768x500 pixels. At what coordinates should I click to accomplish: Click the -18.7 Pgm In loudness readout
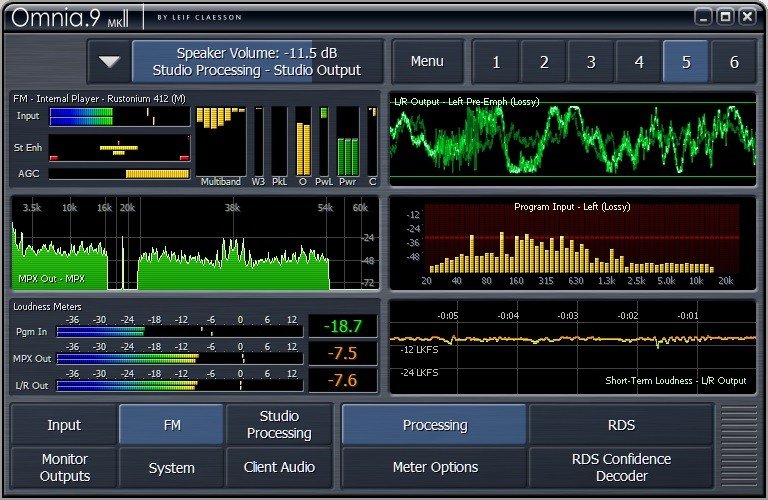pyautogui.click(x=343, y=326)
